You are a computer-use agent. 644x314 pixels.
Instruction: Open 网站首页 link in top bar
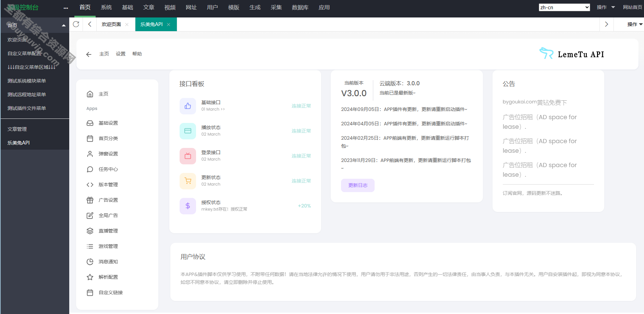pyautogui.click(x=633, y=7)
